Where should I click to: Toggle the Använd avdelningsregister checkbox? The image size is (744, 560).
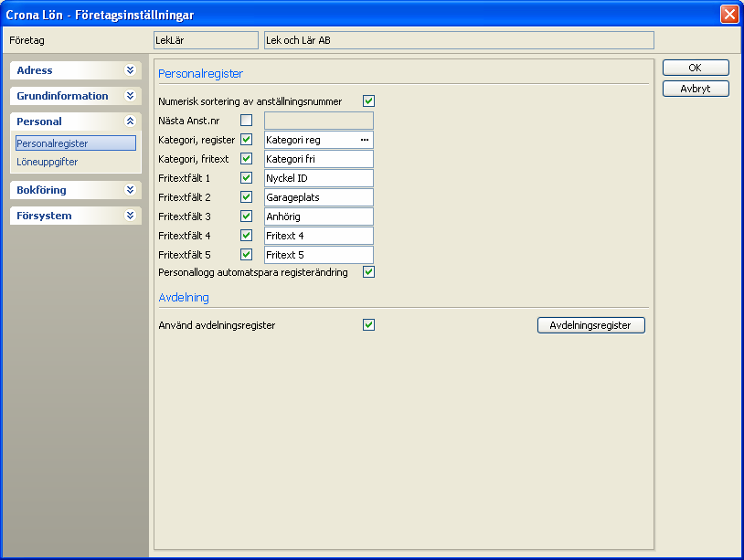point(368,325)
